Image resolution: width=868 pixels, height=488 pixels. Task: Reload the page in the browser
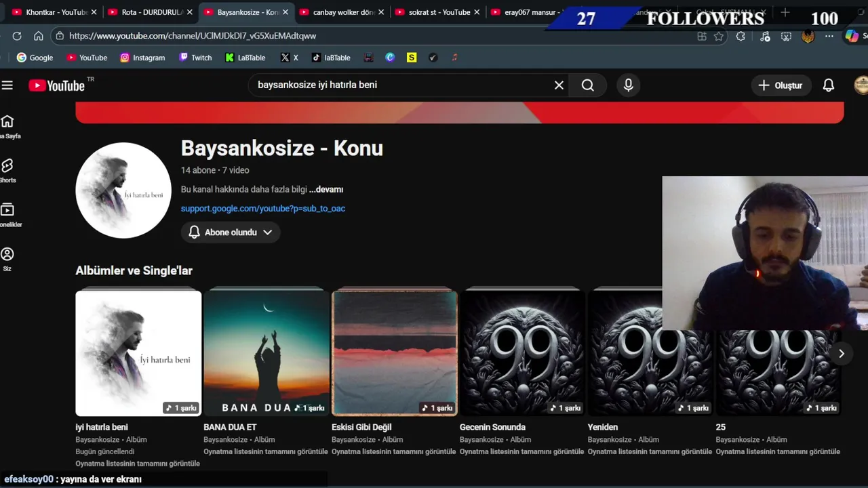click(17, 36)
